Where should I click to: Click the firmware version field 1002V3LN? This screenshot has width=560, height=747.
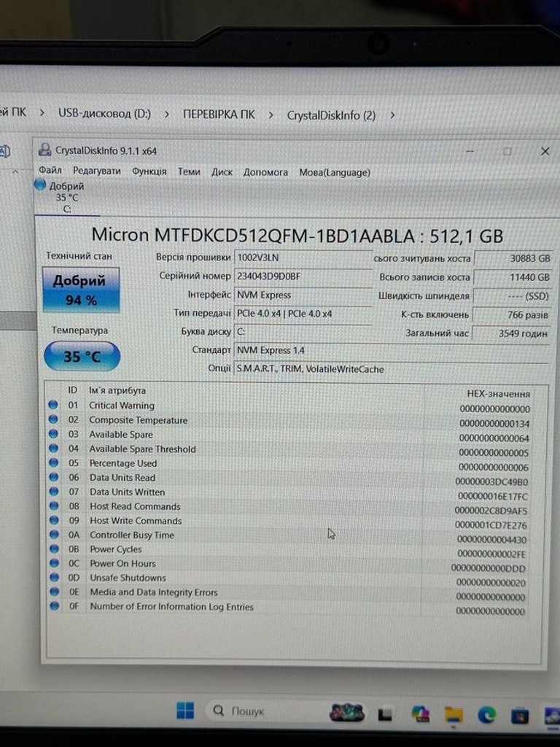303,258
